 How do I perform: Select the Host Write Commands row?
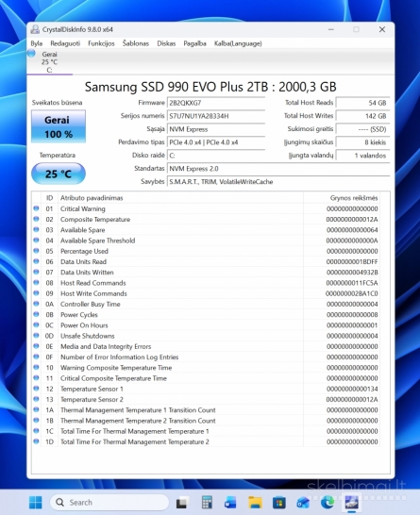pyautogui.click(x=206, y=293)
